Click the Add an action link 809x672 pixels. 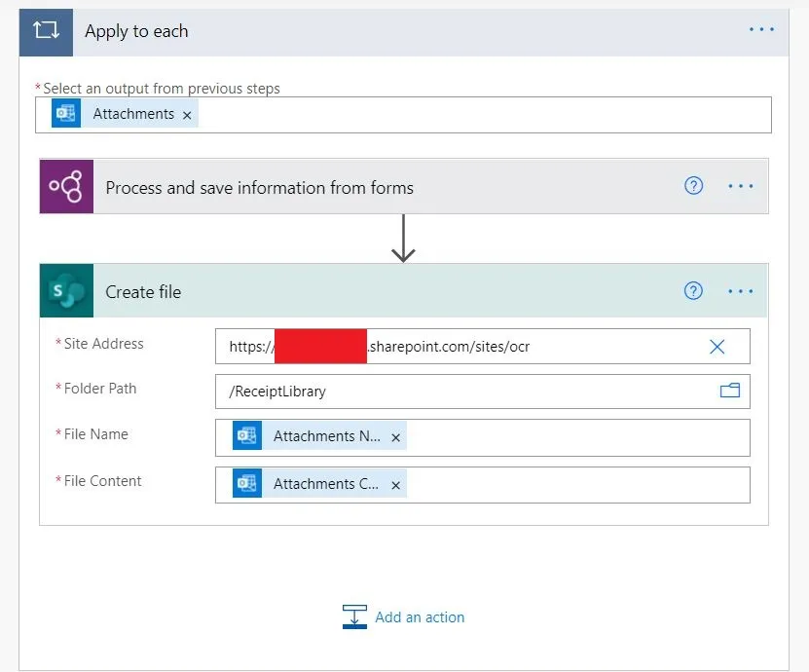[x=420, y=616]
